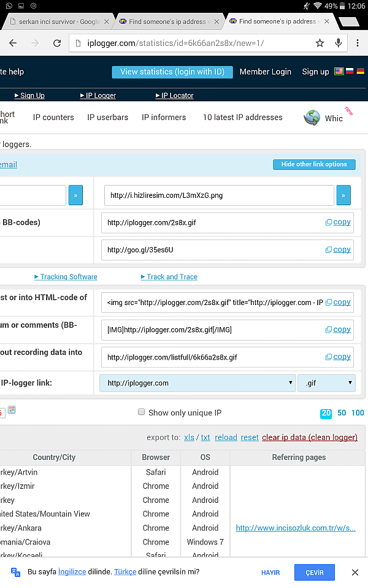Viewport: 368px width, 588px height.
Task: Tap the WhatsApp notification icon in status bar
Action: pos(9,6)
